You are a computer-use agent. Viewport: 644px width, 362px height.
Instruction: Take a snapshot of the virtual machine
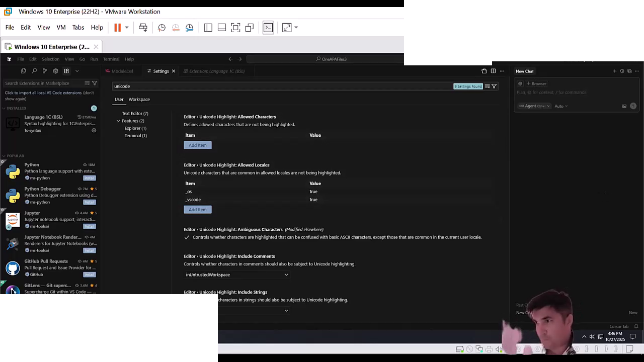click(162, 28)
